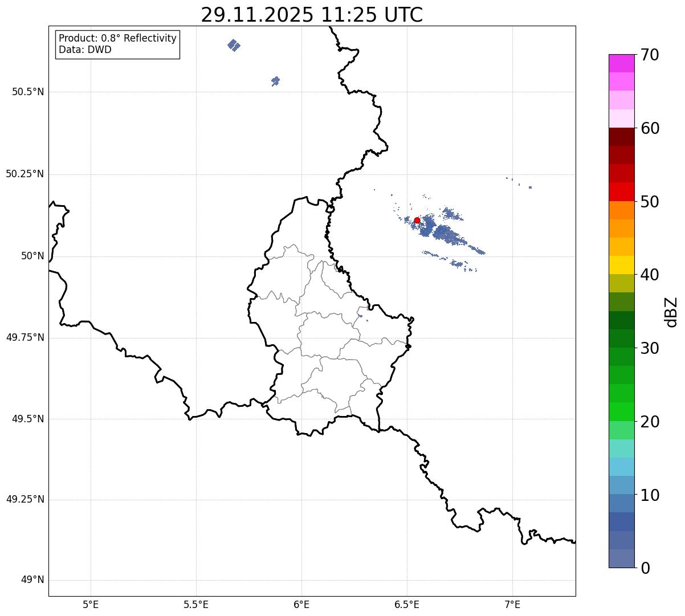Viewport: 685px width, 616px height.
Task: Click the latitude label 50.5°N
Action: [28, 92]
